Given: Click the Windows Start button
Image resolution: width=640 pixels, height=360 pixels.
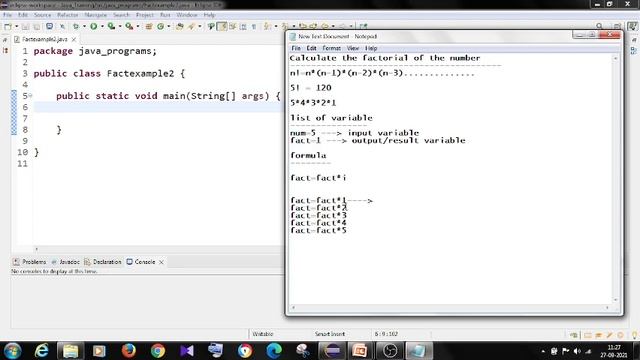Looking at the screenshot, I should [12, 351].
